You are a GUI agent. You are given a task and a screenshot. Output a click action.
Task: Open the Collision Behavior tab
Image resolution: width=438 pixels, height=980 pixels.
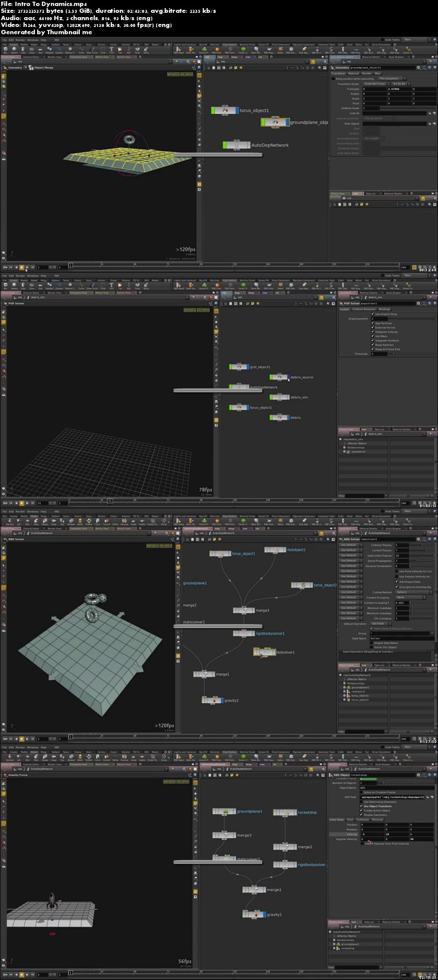click(x=364, y=309)
